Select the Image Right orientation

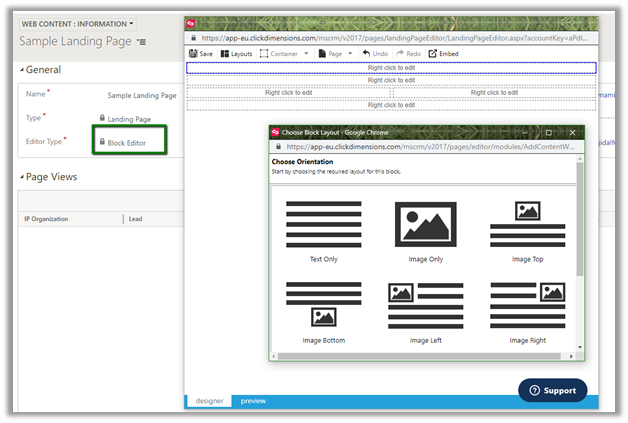527,304
